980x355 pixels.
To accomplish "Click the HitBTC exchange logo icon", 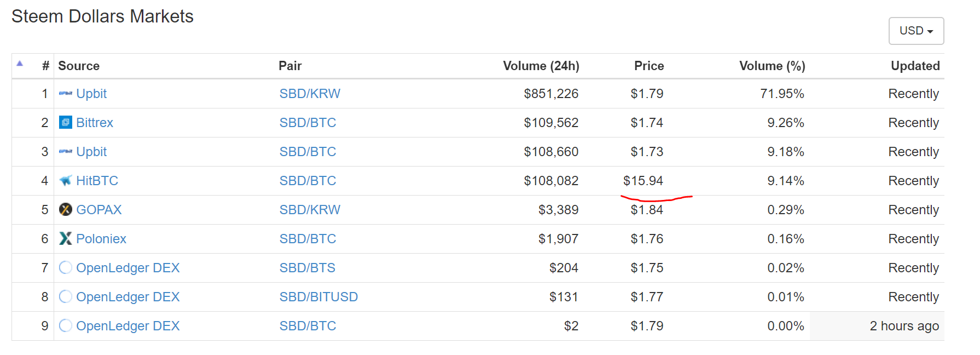I will pos(66,180).
